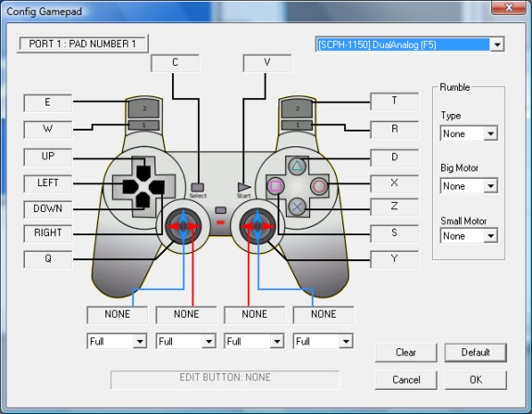Click the Start button on the gamepad image

pos(244,187)
